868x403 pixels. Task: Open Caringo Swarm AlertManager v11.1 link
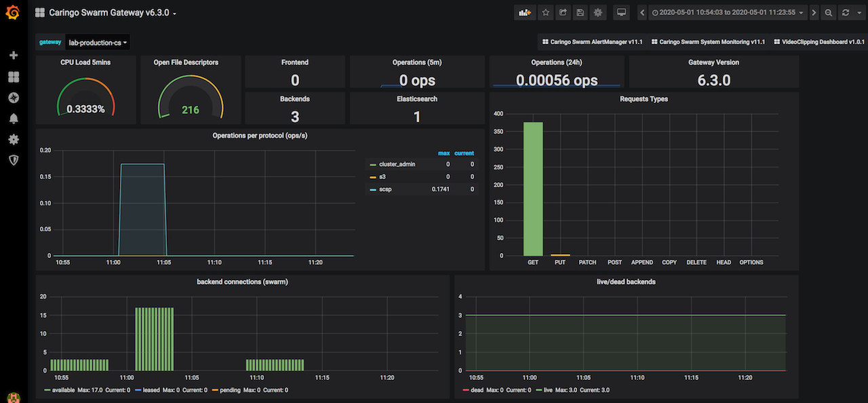[x=592, y=42]
